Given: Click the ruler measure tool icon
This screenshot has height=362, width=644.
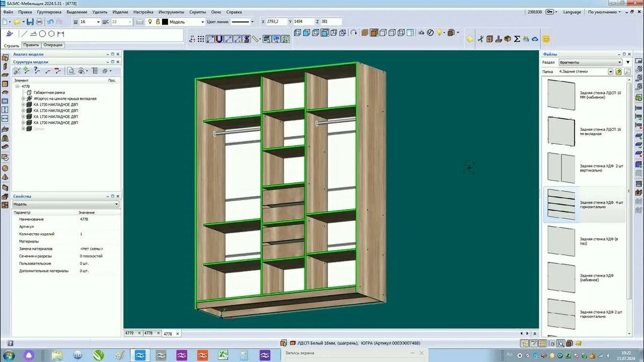Looking at the screenshot, I should 255,39.
